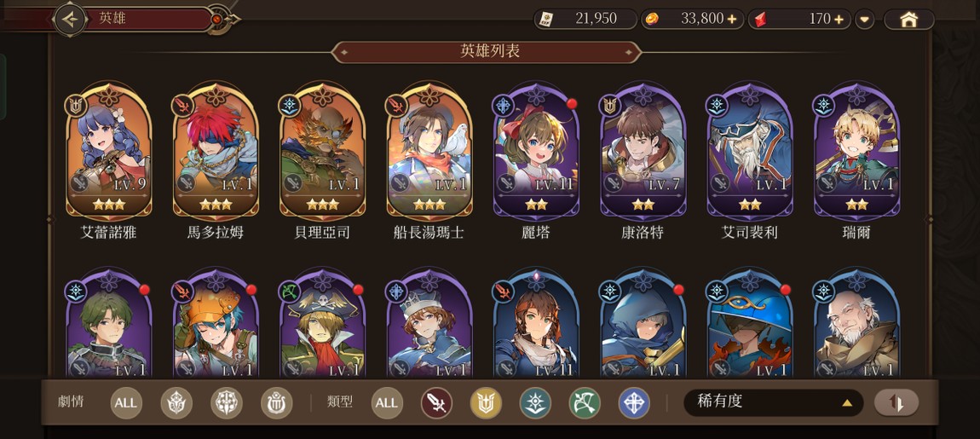This screenshot has width=980, height=439.
Task: Open the home screen icon
Action: coord(908,20)
